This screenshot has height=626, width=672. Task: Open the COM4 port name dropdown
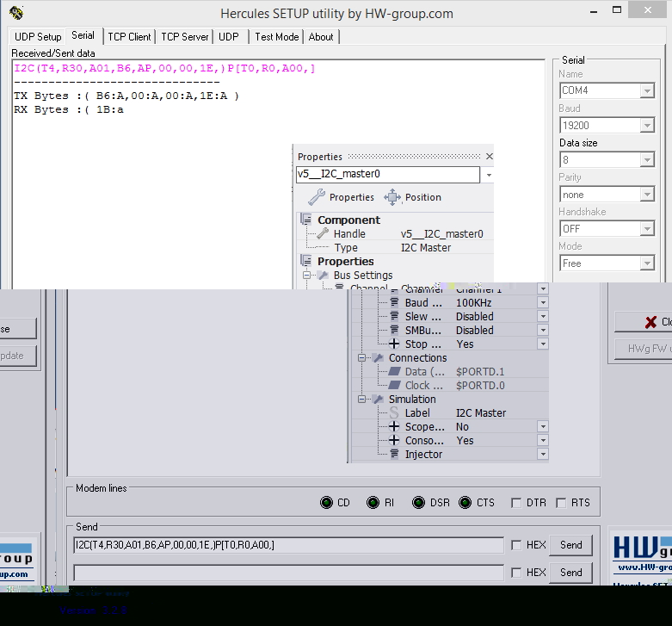[x=647, y=91]
